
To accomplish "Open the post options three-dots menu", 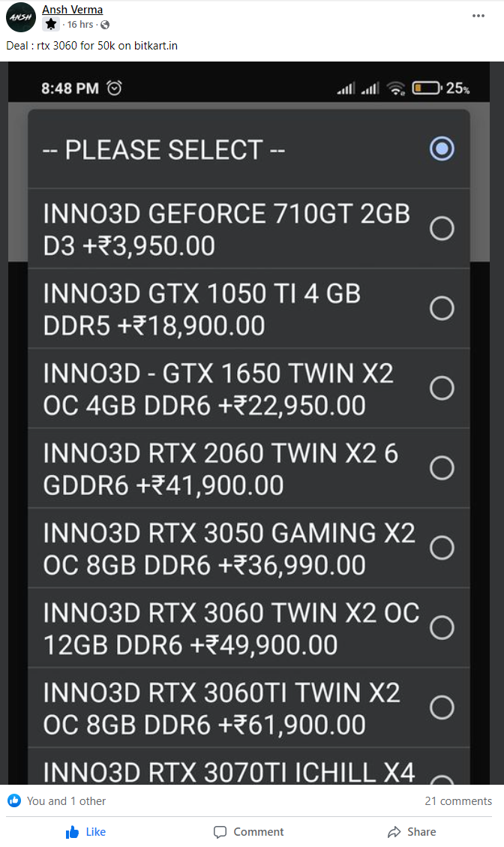I will click(478, 16).
